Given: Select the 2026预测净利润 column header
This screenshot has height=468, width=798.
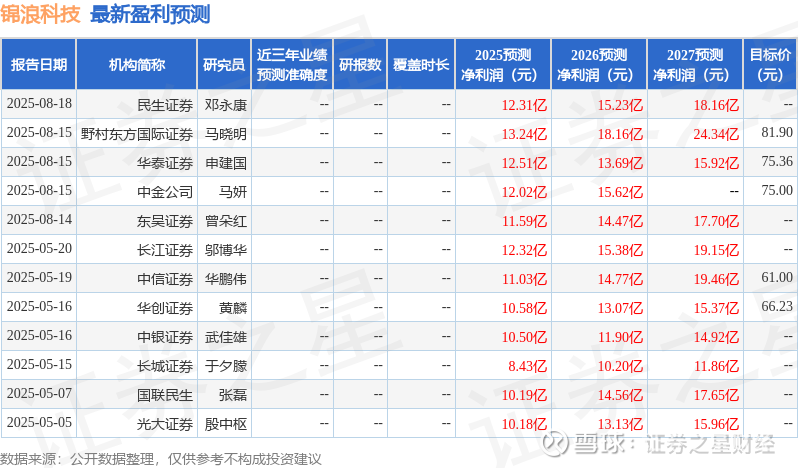Looking at the screenshot, I should point(599,65).
